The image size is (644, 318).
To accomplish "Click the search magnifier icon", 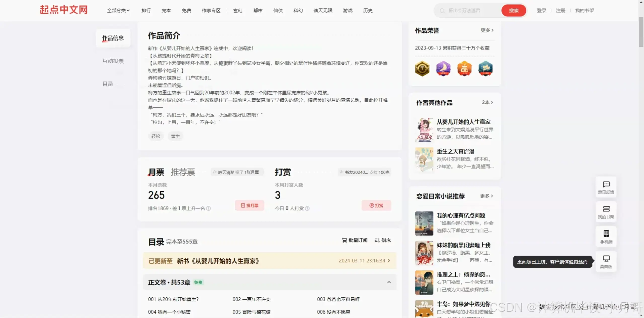I will pyautogui.click(x=443, y=10).
